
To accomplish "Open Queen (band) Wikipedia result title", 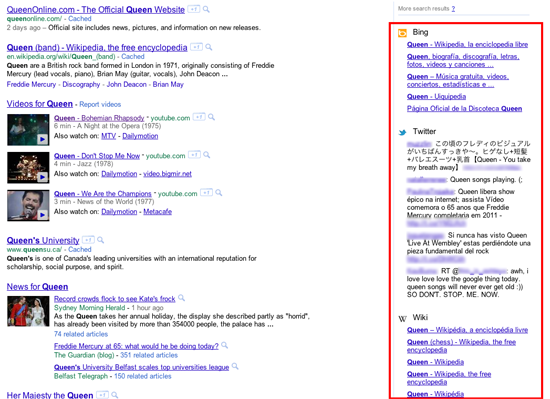I will click(97, 48).
